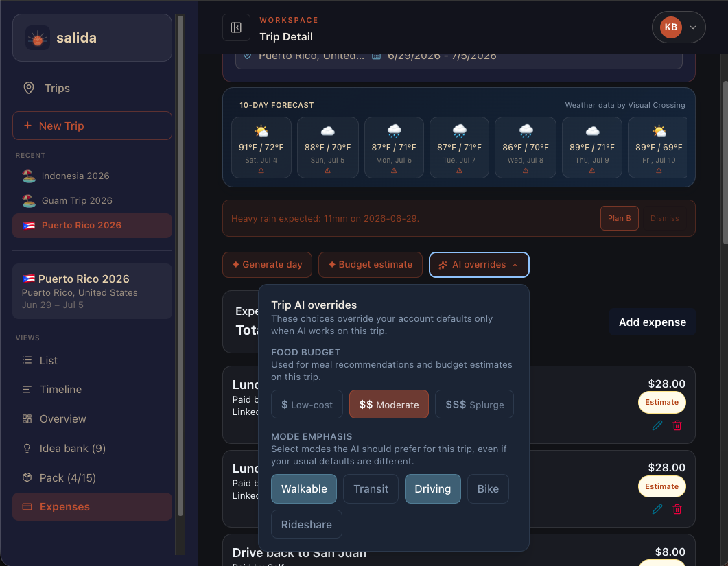Open the Overview view
The image size is (728, 566).
[x=92, y=419]
